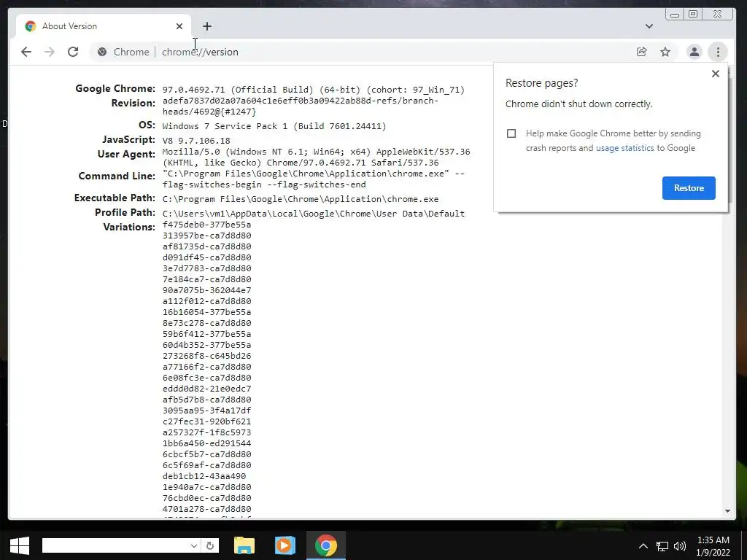Open the Chrome profile avatar menu

click(x=694, y=52)
